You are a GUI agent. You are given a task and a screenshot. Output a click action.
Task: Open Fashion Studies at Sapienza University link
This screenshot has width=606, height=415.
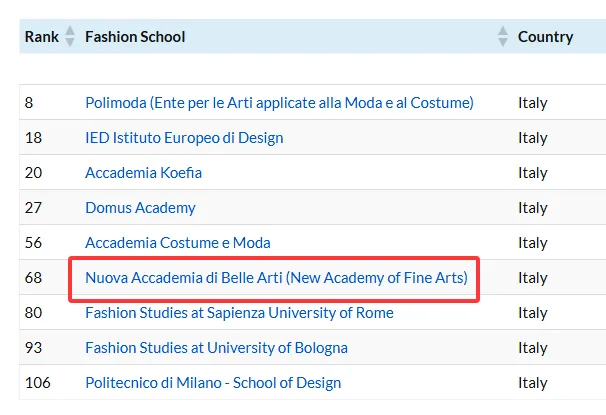[x=239, y=313]
